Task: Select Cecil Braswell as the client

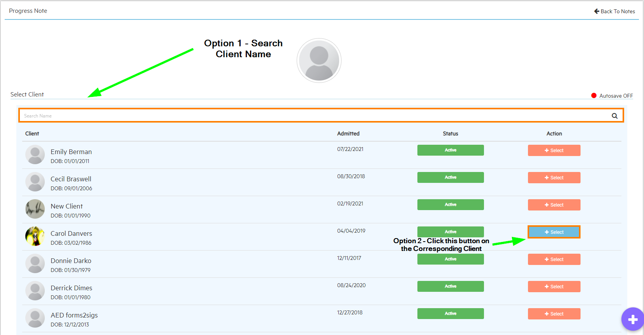Action: pyautogui.click(x=554, y=178)
